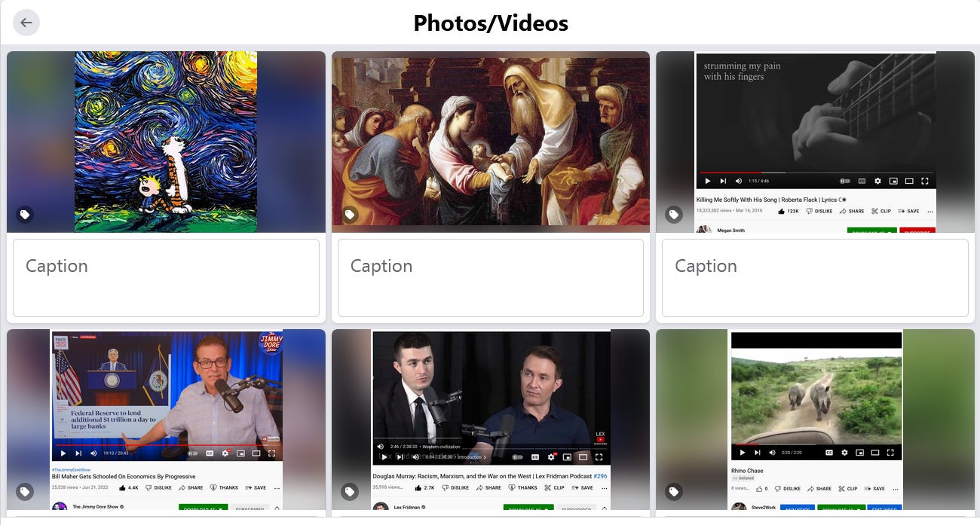Tag the Lex Fridman Podcast screenshot
This screenshot has width=980, height=525.
click(x=350, y=492)
